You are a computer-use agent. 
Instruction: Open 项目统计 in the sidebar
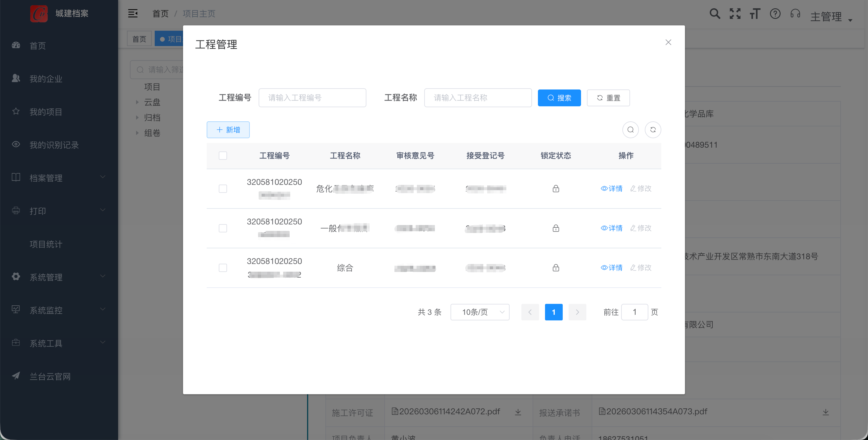(x=59, y=244)
